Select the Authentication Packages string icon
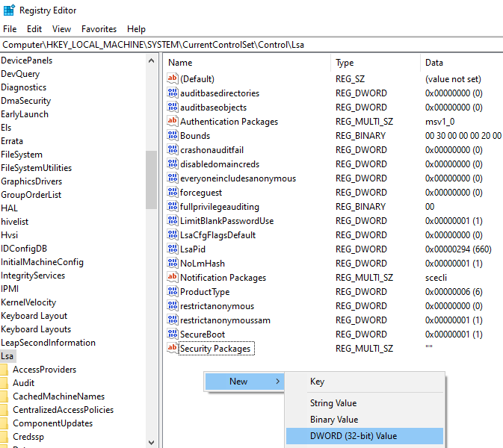This screenshot has width=503, height=448. pyautogui.click(x=173, y=122)
